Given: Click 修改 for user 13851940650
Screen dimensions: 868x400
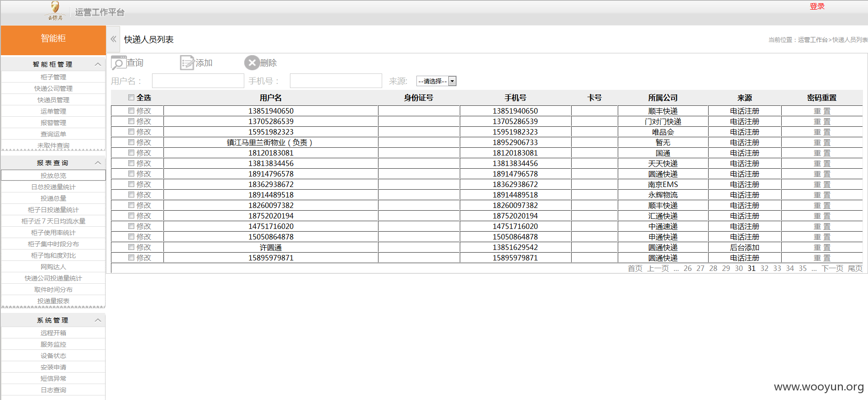Looking at the screenshot, I should pyautogui.click(x=144, y=111).
